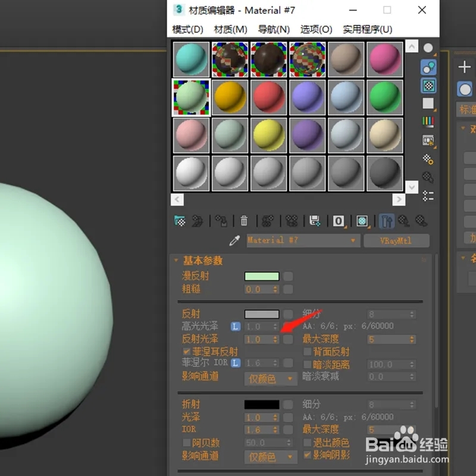Screen dimensions: 476x476
Task: Click the Select by Material icon
Action: click(428, 177)
